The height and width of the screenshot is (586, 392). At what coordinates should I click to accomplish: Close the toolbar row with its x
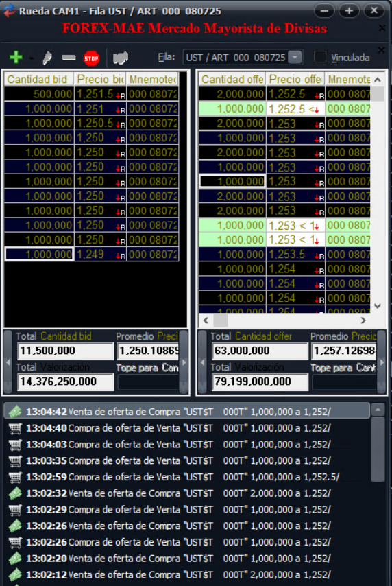tap(382, 49)
